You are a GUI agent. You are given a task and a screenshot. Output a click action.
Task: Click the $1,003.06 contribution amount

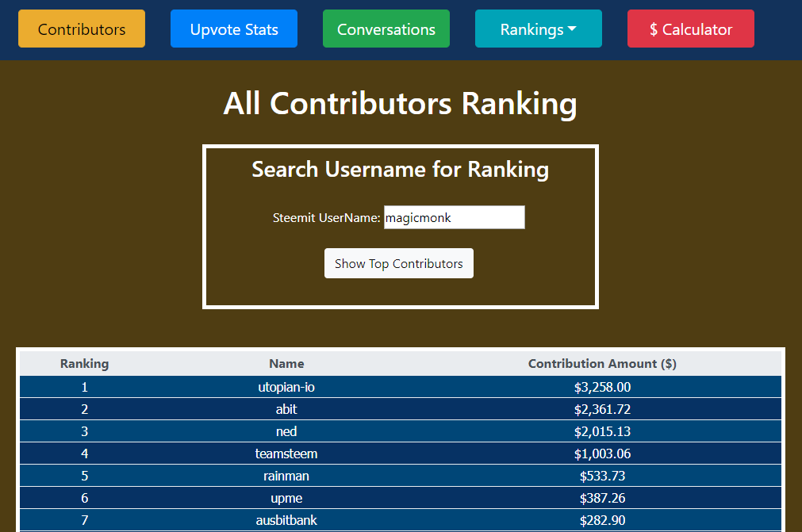tap(602, 454)
